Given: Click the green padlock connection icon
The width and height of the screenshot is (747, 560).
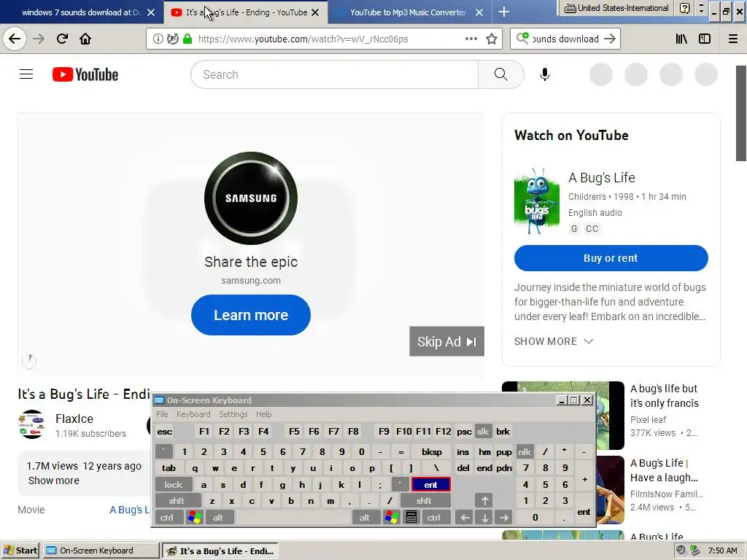Looking at the screenshot, I should point(187,39).
